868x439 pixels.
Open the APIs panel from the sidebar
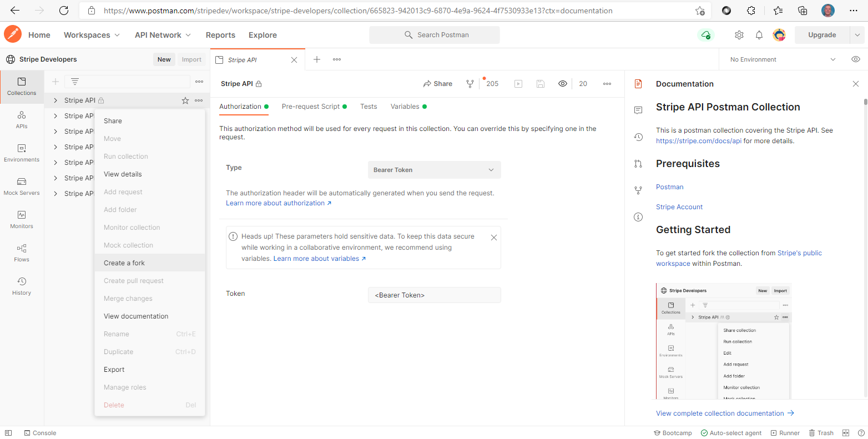click(21, 119)
